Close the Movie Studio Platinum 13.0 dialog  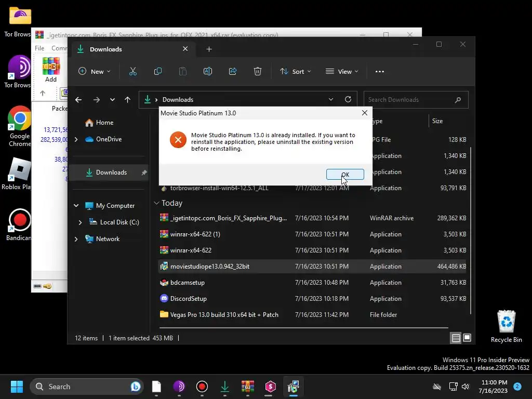coord(364,113)
